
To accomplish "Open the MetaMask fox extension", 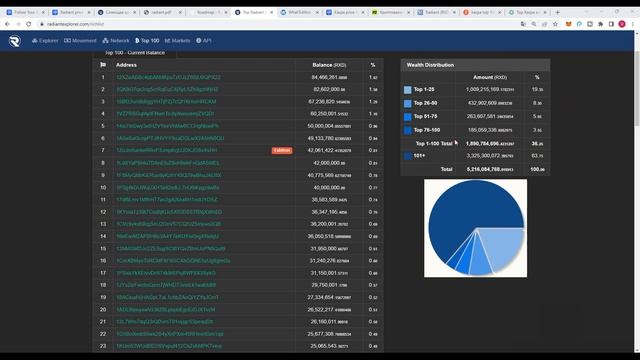I will point(568,24).
